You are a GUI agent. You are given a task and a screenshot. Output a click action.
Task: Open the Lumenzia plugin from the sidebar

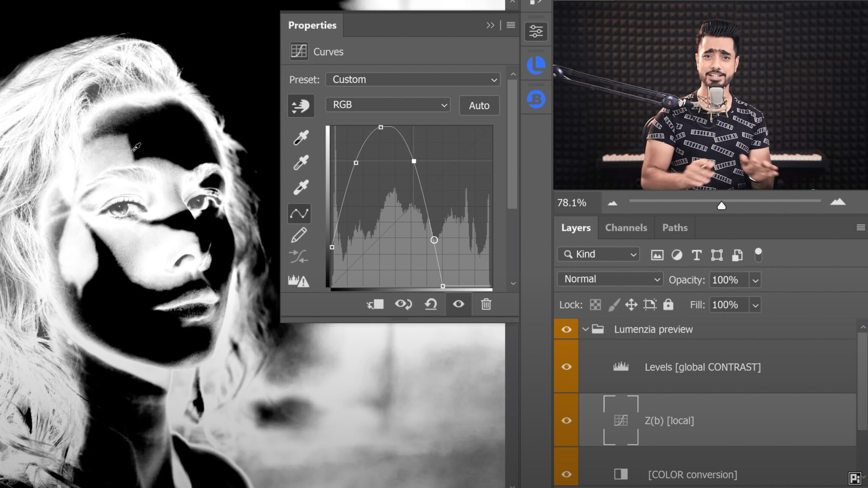(536, 66)
